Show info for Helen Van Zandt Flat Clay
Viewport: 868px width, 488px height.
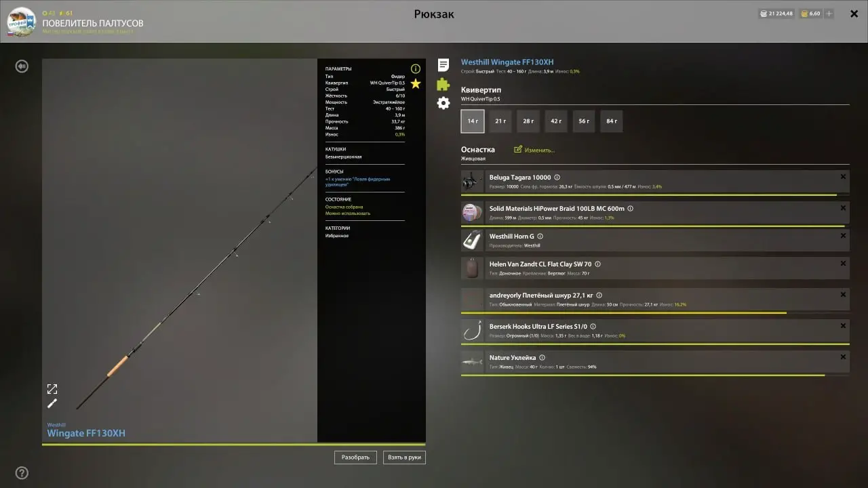(597, 264)
